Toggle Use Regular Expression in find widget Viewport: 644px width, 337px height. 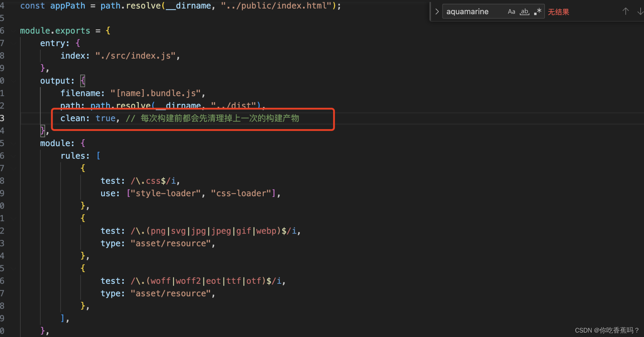pos(537,12)
